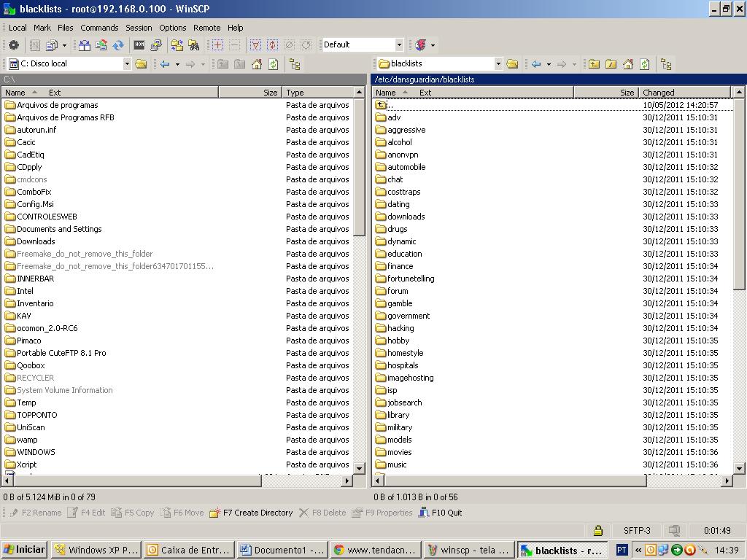Open terminal console icon
The image size is (747, 560).
139,45
